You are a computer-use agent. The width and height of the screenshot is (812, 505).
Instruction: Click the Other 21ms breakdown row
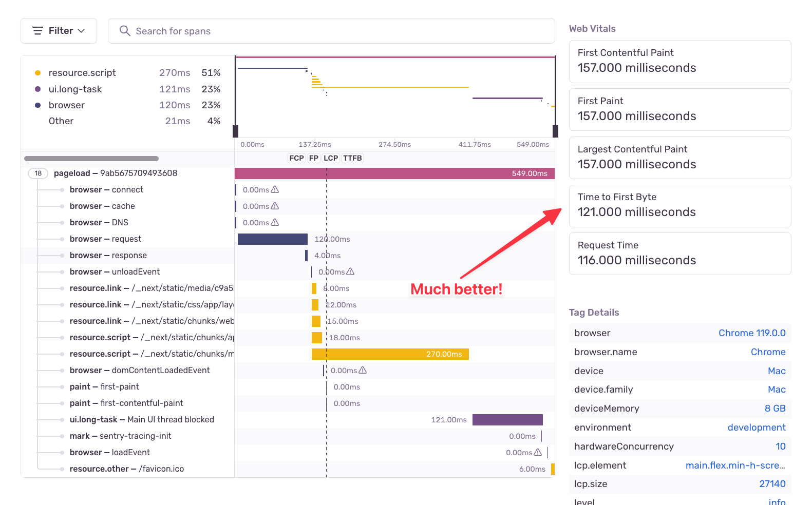[127, 121]
